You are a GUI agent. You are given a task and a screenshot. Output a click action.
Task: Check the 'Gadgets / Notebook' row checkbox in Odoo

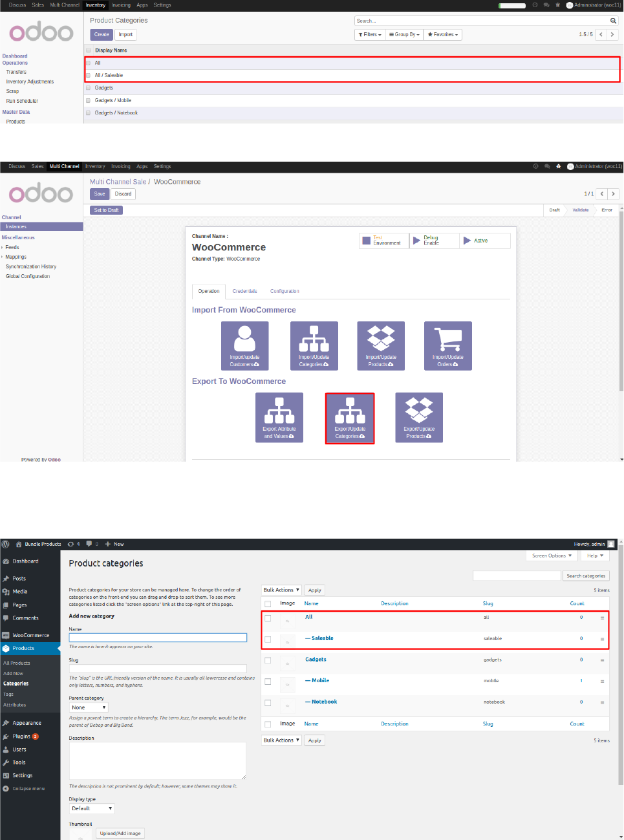coord(89,113)
